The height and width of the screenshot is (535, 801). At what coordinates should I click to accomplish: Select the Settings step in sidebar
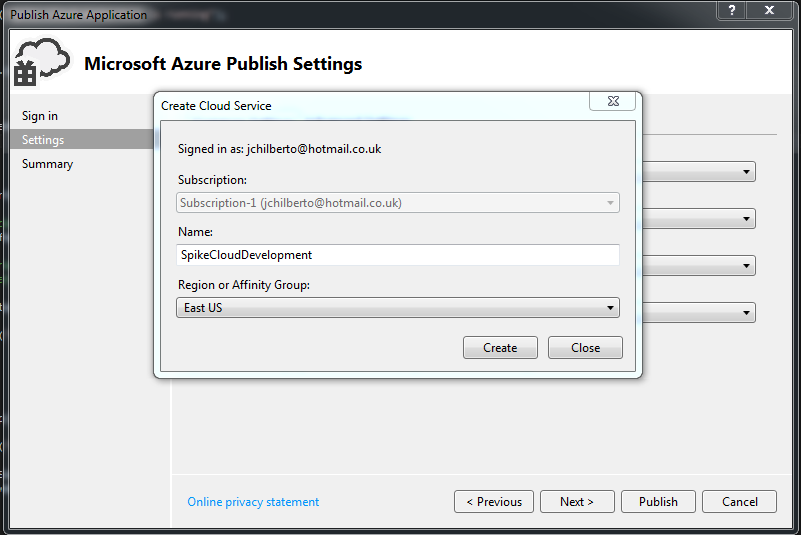[82, 139]
